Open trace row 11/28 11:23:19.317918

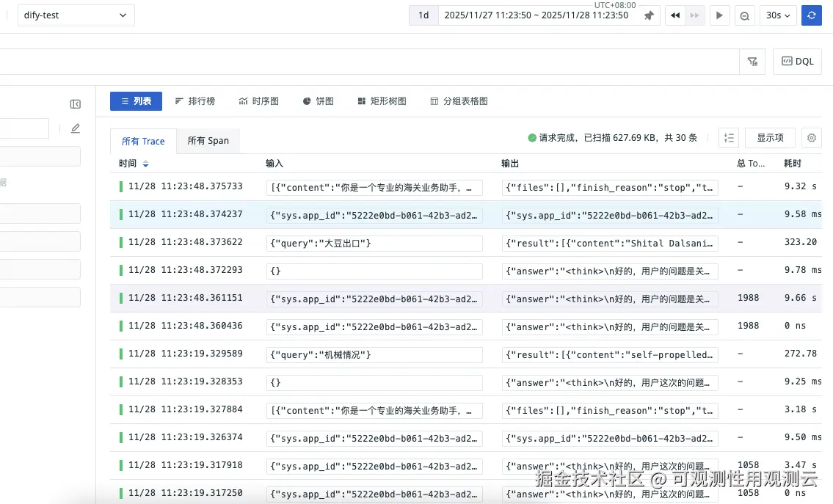click(x=466, y=466)
